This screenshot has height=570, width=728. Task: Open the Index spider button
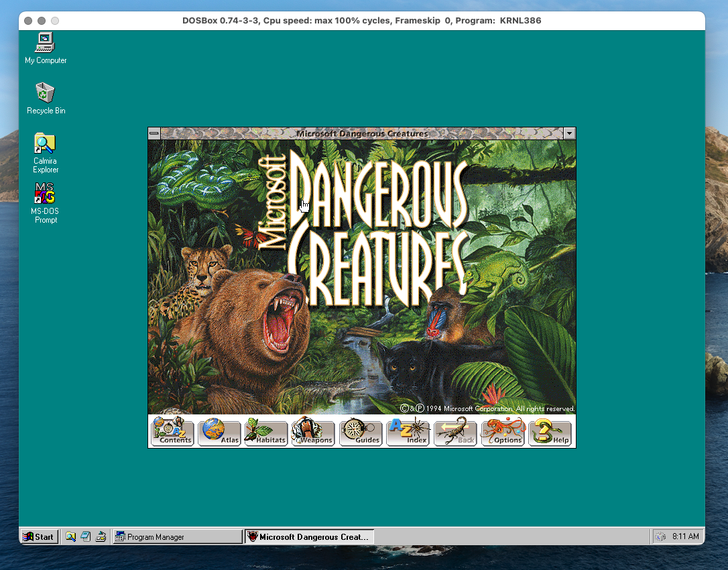[x=408, y=432]
